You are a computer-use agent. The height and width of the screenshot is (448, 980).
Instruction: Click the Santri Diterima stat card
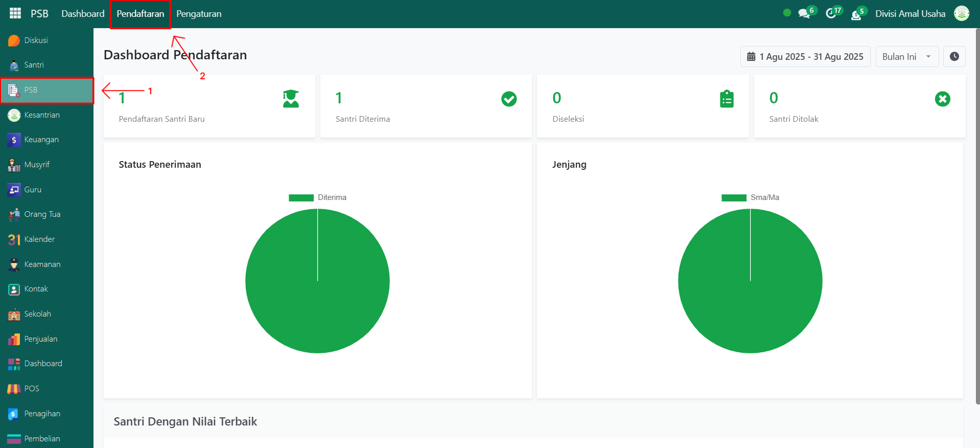[x=426, y=106]
